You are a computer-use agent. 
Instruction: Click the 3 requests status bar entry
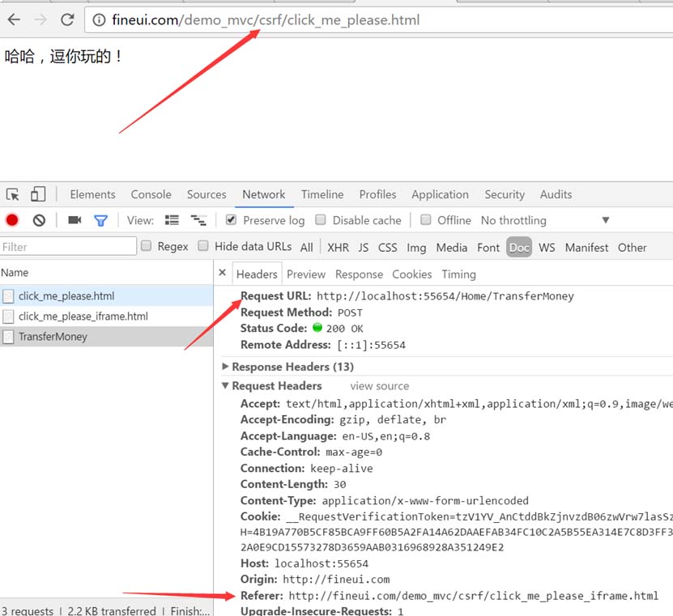28,611
